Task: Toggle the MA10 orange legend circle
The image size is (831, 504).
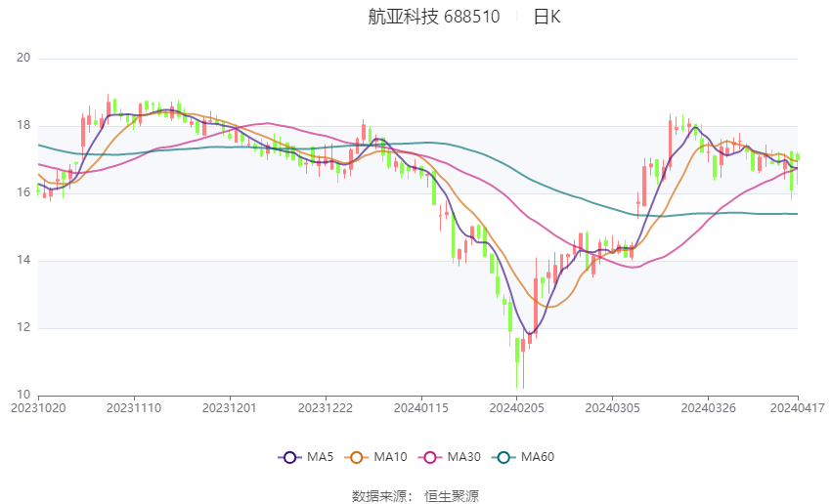Action: coord(356,457)
